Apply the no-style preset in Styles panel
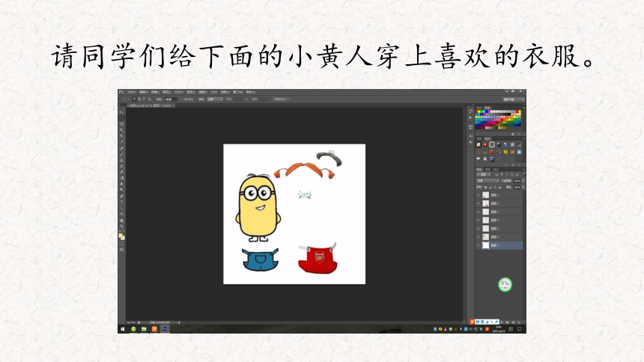This screenshot has height=362, width=644. click(x=479, y=144)
